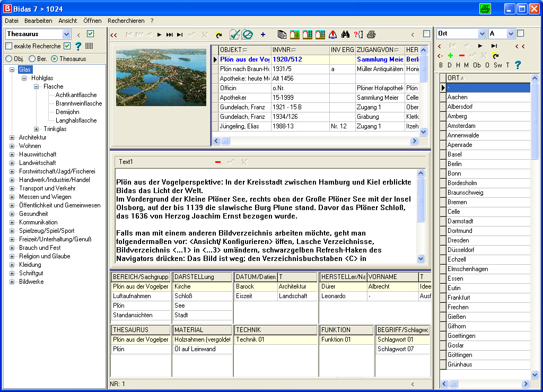Click the second house with grid icon
The image size is (543, 392).
[308, 34]
